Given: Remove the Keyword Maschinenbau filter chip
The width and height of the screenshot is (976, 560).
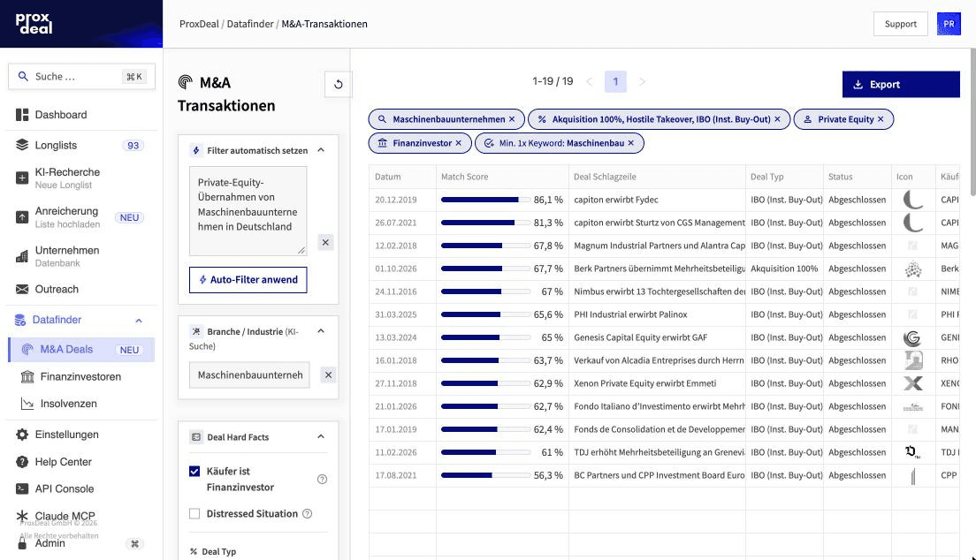Looking at the screenshot, I should pyautogui.click(x=630, y=143).
